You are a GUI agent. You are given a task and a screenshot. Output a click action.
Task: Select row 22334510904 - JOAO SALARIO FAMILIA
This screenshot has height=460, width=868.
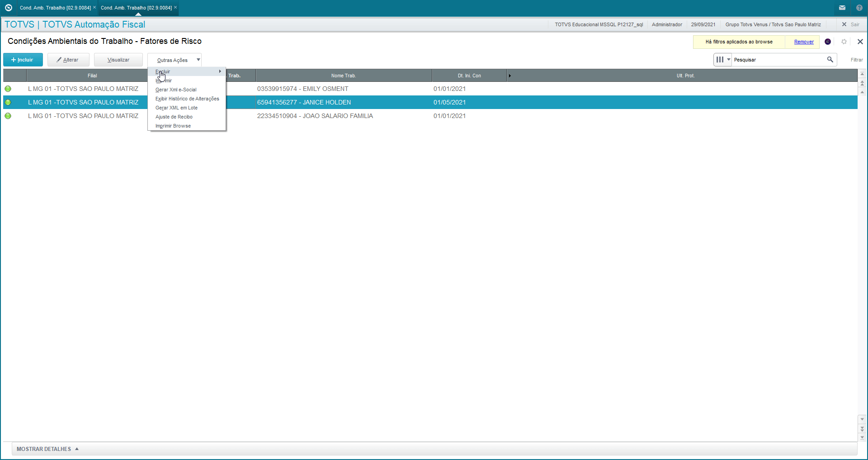[430, 116]
